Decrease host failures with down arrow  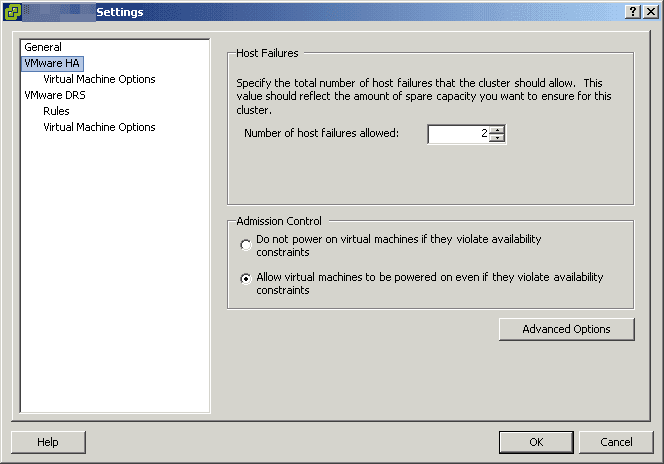498,138
